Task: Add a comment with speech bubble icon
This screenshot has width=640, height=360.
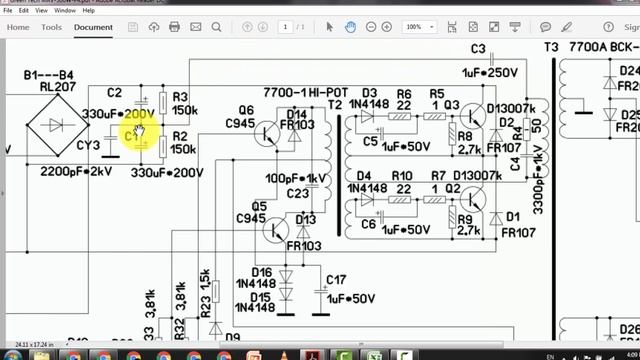Action: click(x=545, y=27)
